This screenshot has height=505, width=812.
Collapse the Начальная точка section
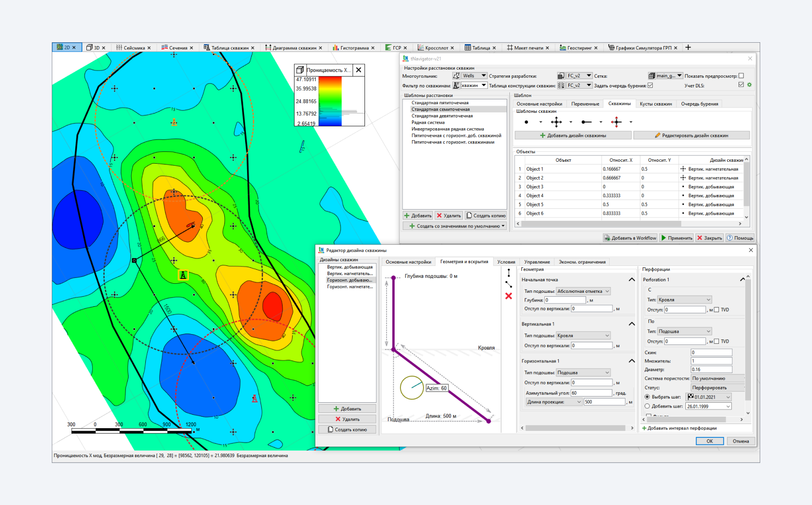coord(632,279)
